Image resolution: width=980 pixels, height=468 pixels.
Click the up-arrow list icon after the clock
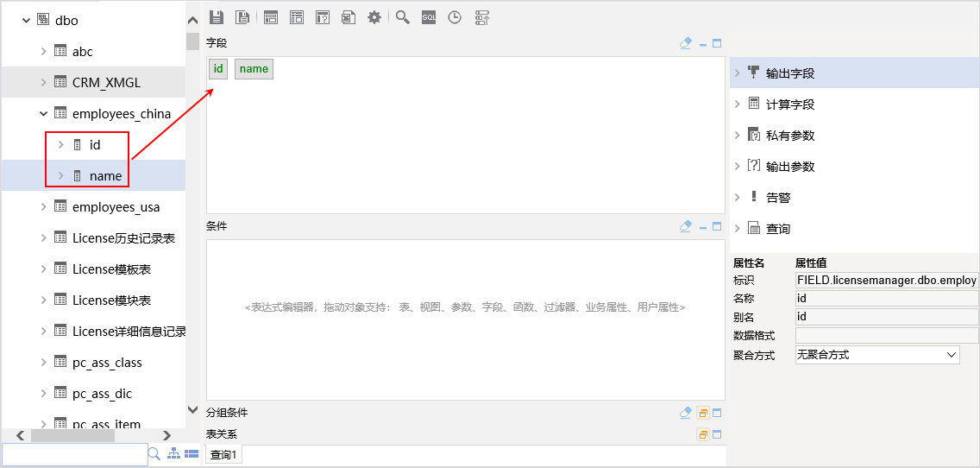click(482, 17)
